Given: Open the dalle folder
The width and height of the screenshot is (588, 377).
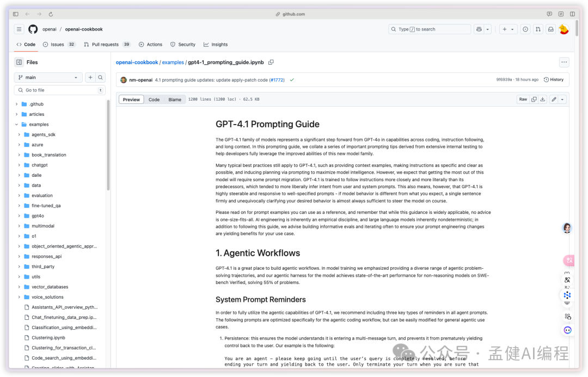Looking at the screenshot, I should (36, 175).
